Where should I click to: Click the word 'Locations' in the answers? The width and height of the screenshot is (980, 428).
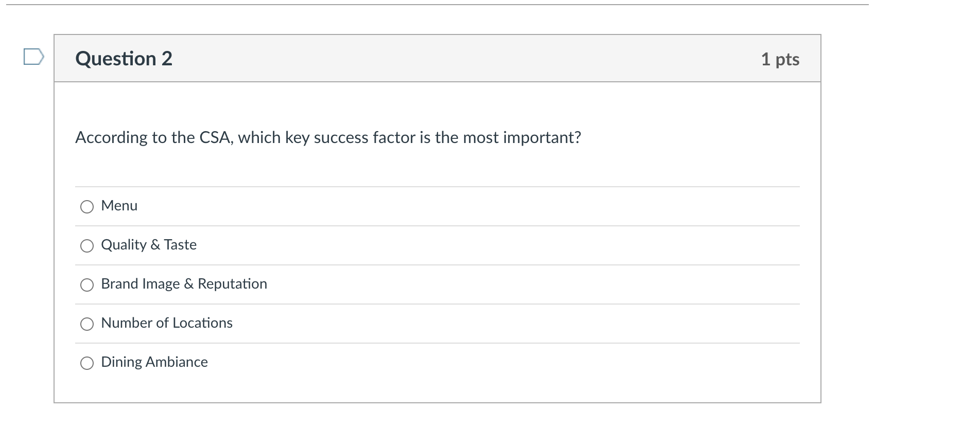coord(202,323)
